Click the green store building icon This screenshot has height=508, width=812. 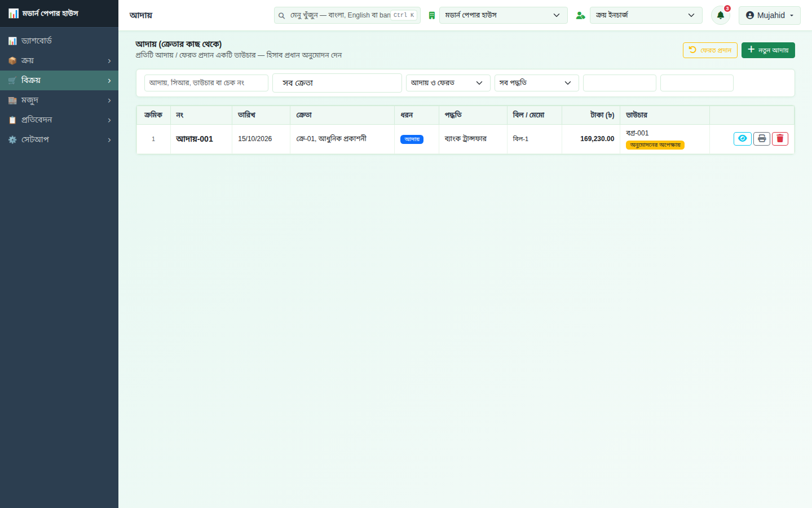coord(432,15)
